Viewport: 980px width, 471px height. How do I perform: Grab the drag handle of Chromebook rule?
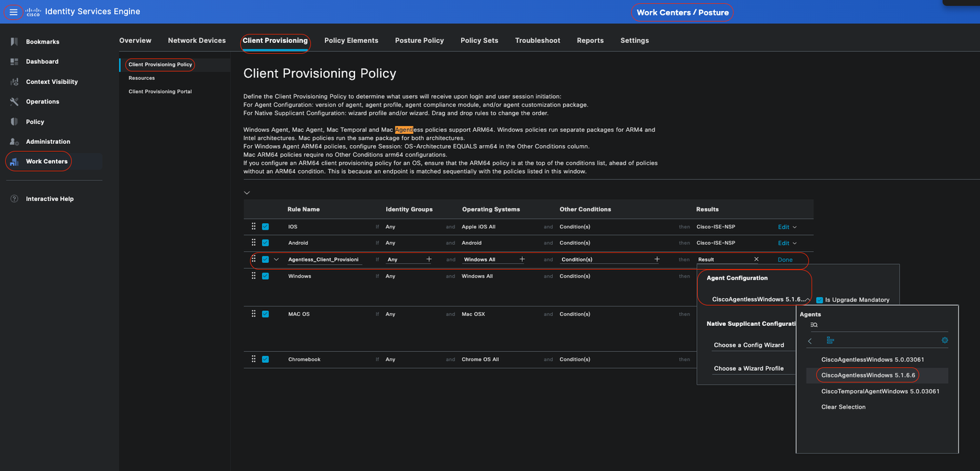254,359
